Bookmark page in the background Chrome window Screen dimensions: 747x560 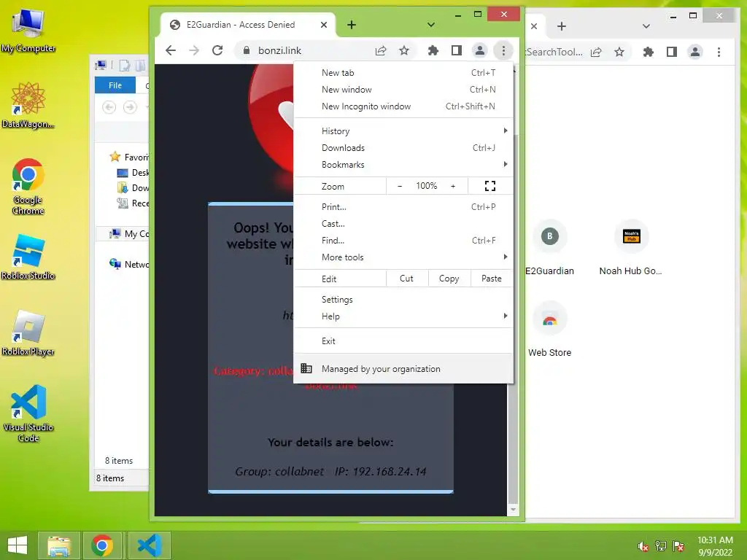(x=619, y=52)
